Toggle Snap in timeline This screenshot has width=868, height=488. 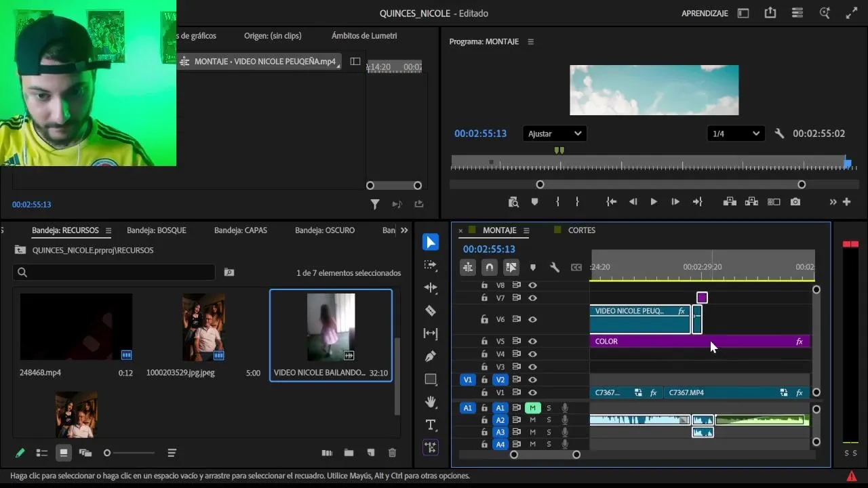point(490,268)
